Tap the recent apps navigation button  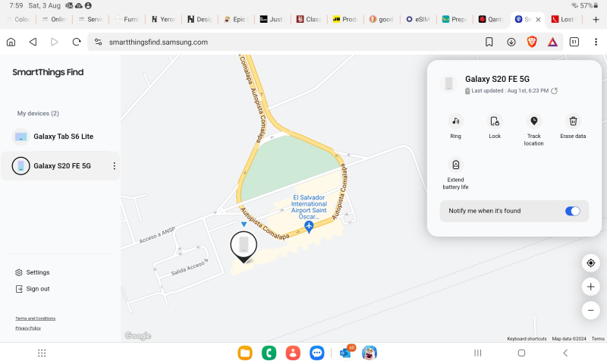478,353
